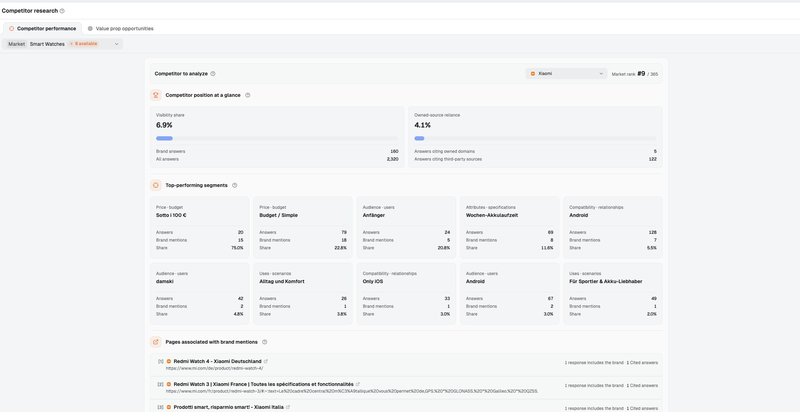
Task: Click the trophy icon for position at a glance
Action: [x=156, y=95]
